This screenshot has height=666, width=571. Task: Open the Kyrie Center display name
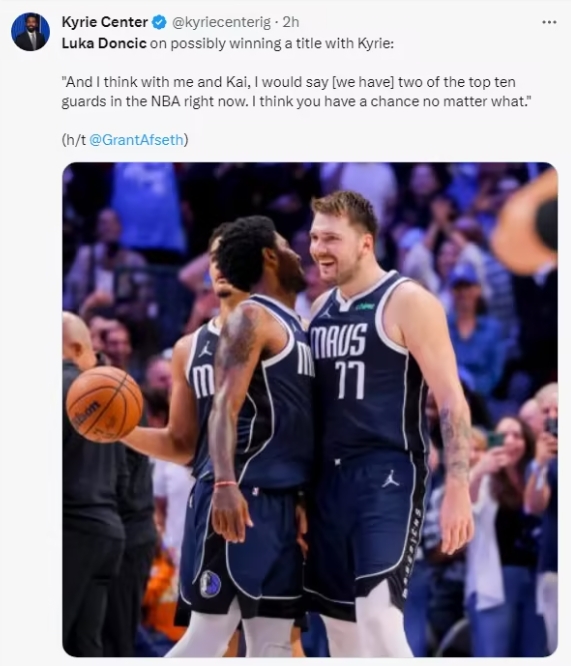pos(105,22)
